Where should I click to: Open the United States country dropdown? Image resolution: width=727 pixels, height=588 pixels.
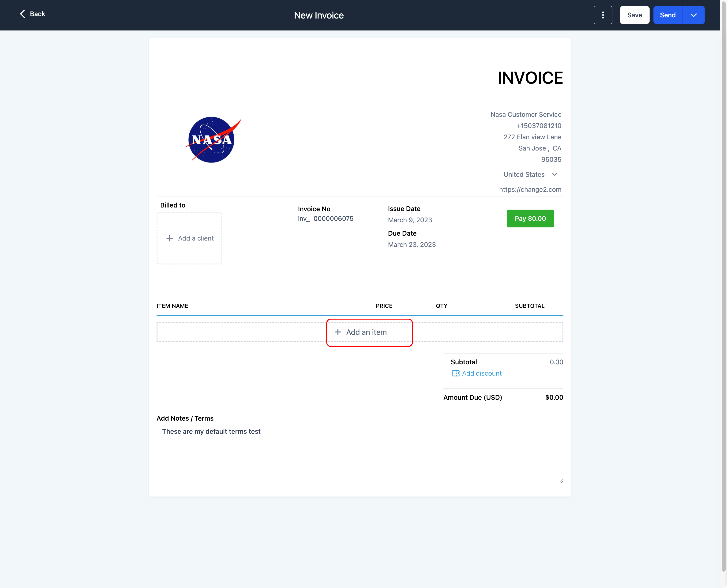coord(530,174)
